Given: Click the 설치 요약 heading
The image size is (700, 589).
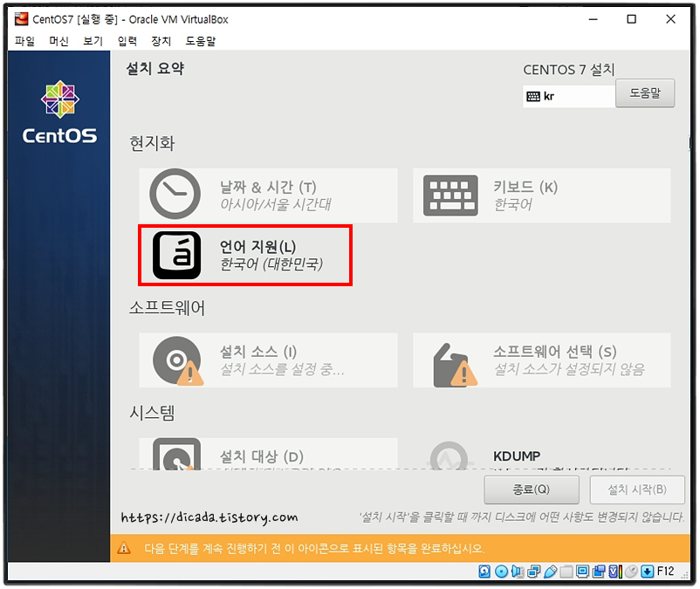Looking at the screenshot, I should pyautogui.click(x=154, y=68).
